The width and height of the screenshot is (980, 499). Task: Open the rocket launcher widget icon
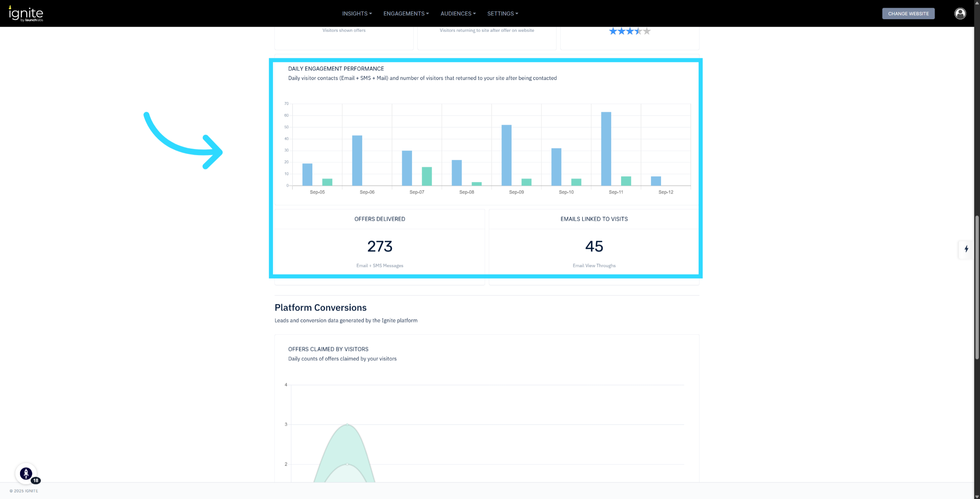(x=26, y=473)
